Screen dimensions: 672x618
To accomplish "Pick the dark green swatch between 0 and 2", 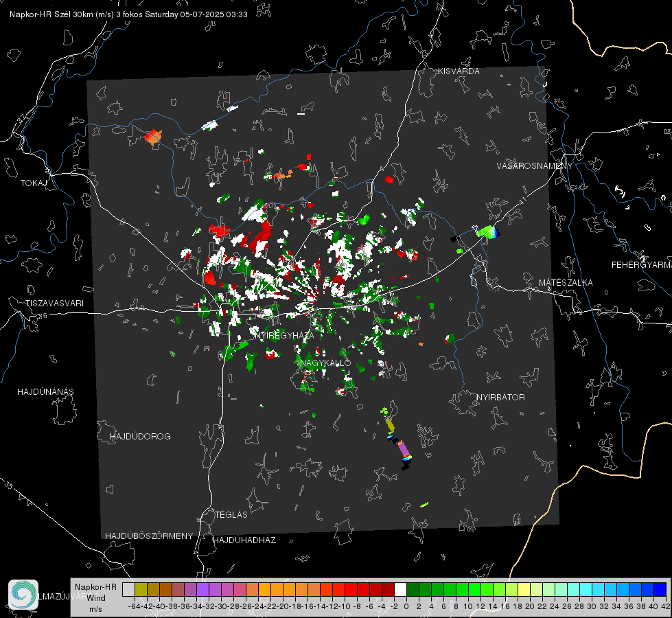I will click(413, 589).
